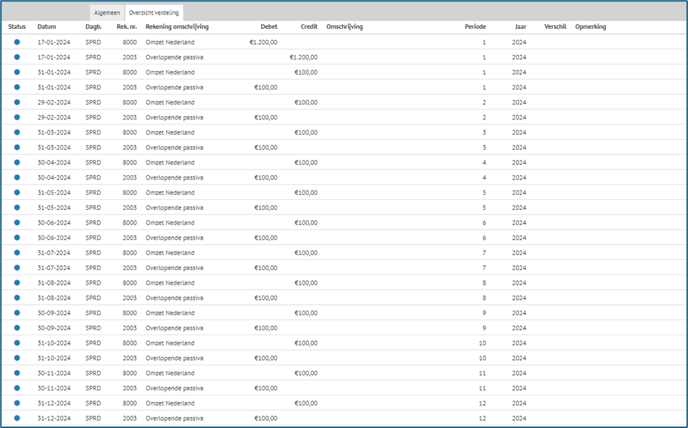
Task: Click the Dagb. column header
Action: [x=93, y=27]
